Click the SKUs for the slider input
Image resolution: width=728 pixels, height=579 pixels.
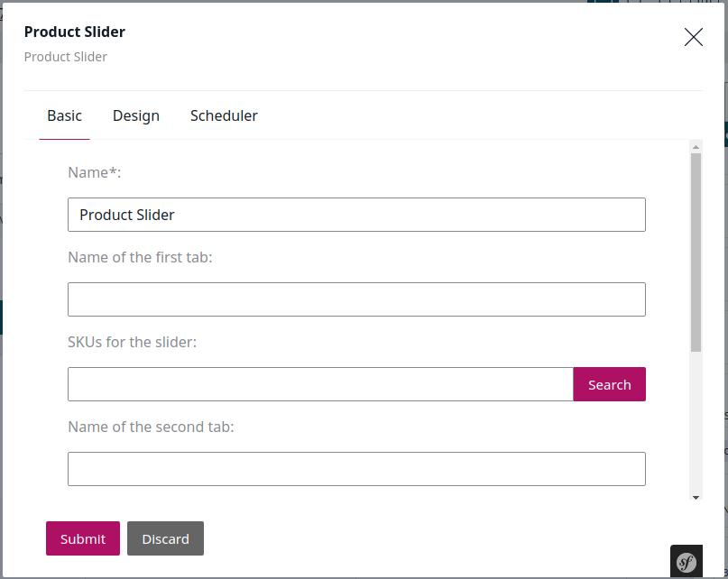coord(320,384)
